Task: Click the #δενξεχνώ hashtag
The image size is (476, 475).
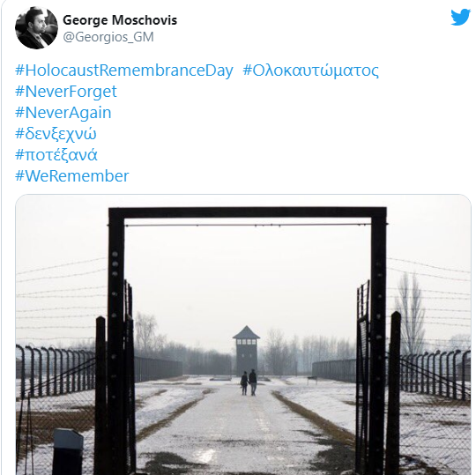Action: point(56,134)
